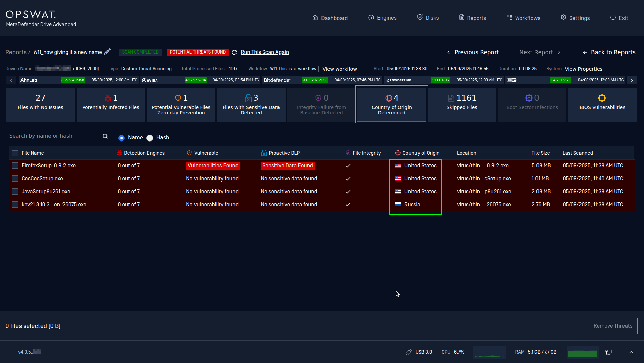Click the US flag icon in FirefoxSetup row
The height and width of the screenshot is (363, 644).
[x=398, y=166]
